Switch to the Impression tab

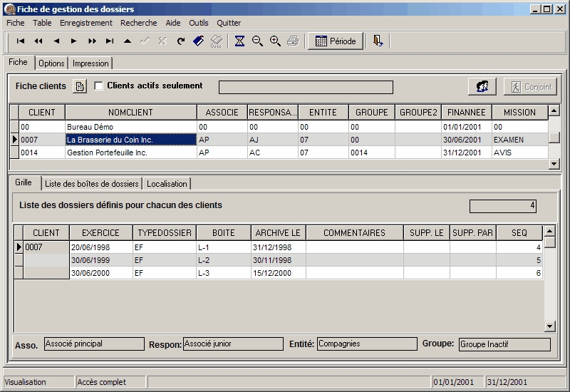tap(90, 63)
